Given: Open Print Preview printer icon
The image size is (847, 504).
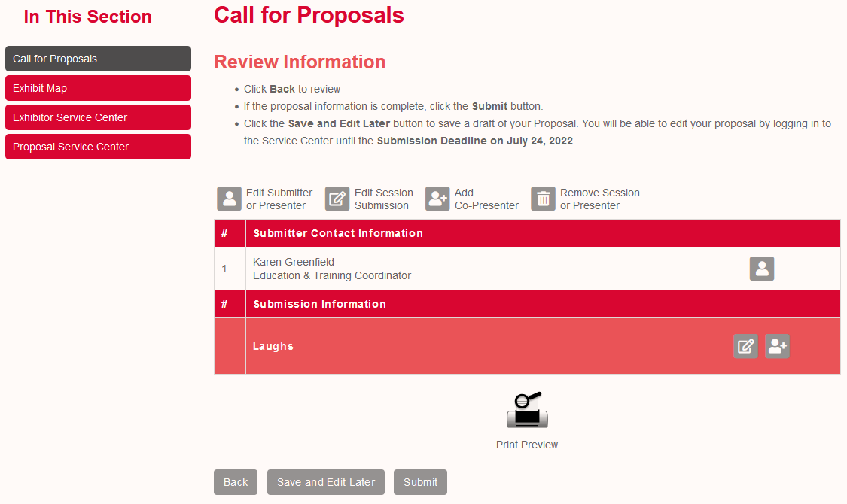Looking at the screenshot, I should [x=527, y=410].
